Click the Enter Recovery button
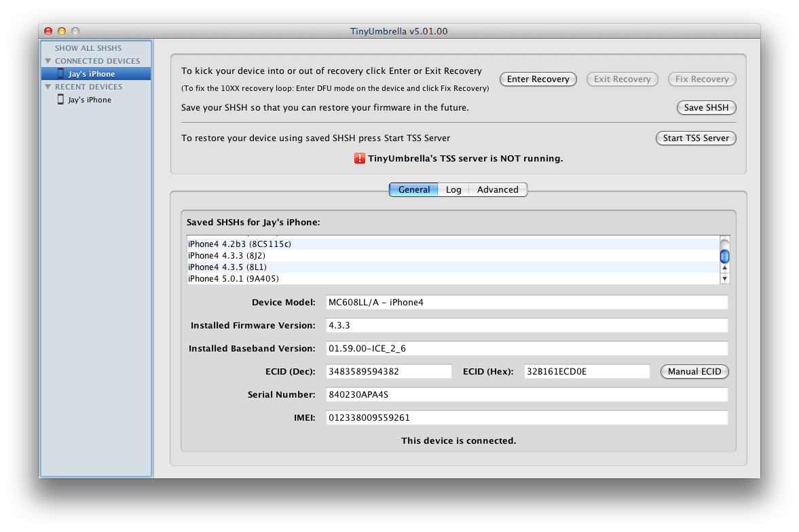The height and width of the screenshot is (532, 799). coord(538,79)
